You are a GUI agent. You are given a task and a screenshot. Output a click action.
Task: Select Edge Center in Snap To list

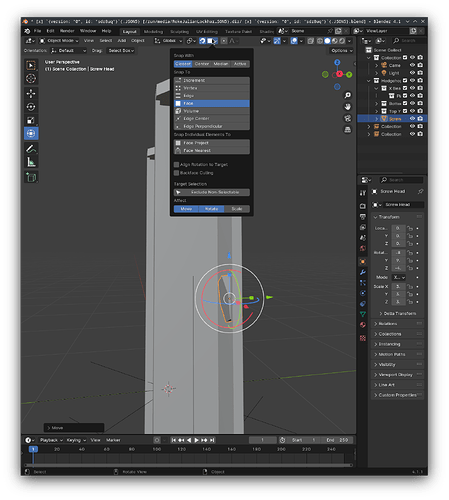[212, 119]
